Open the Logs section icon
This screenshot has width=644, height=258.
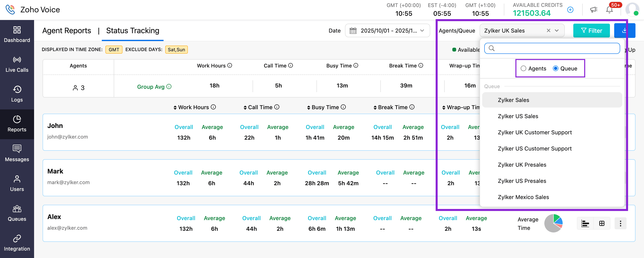(x=17, y=89)
